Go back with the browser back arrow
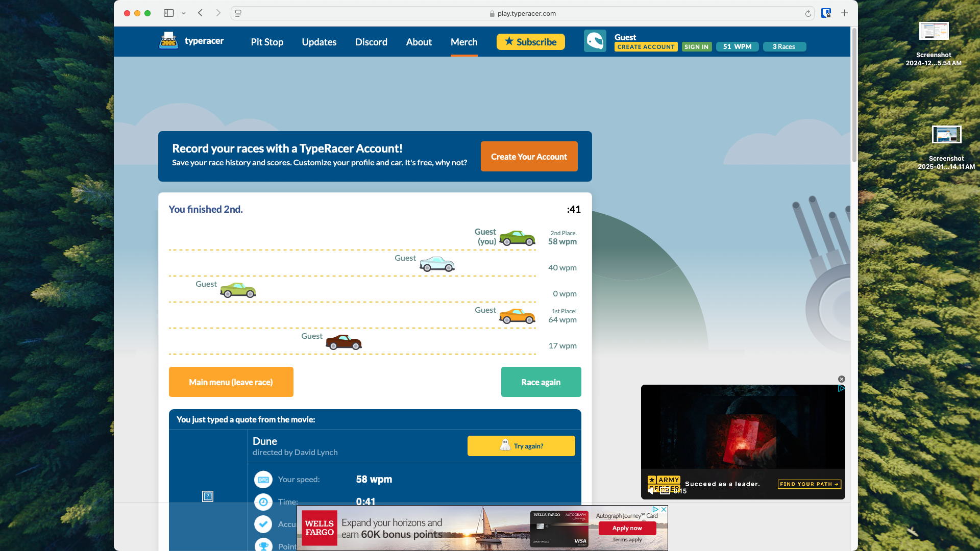 pos(201,13)
